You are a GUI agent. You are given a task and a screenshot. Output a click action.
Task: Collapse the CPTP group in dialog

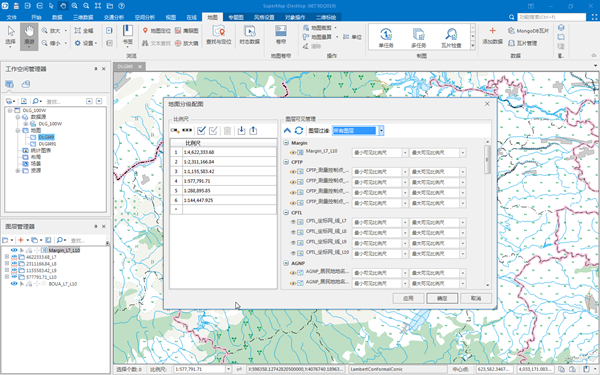point(286,162)
